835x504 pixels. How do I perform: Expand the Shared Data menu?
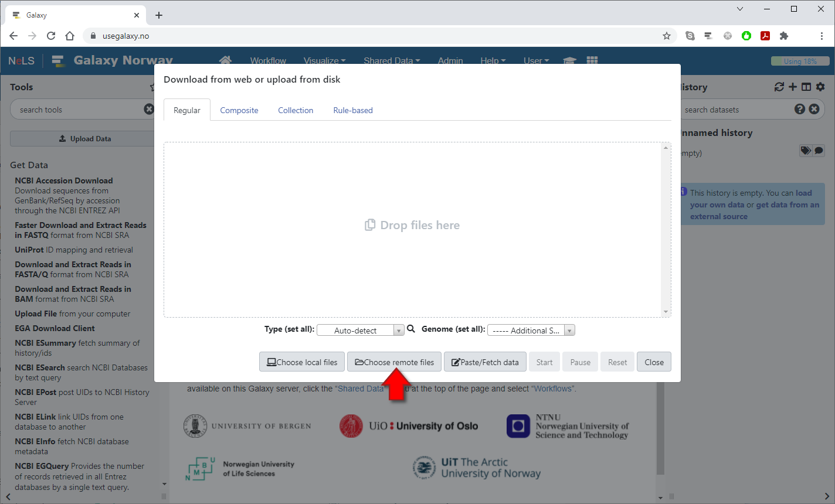[x=391, y=60]
